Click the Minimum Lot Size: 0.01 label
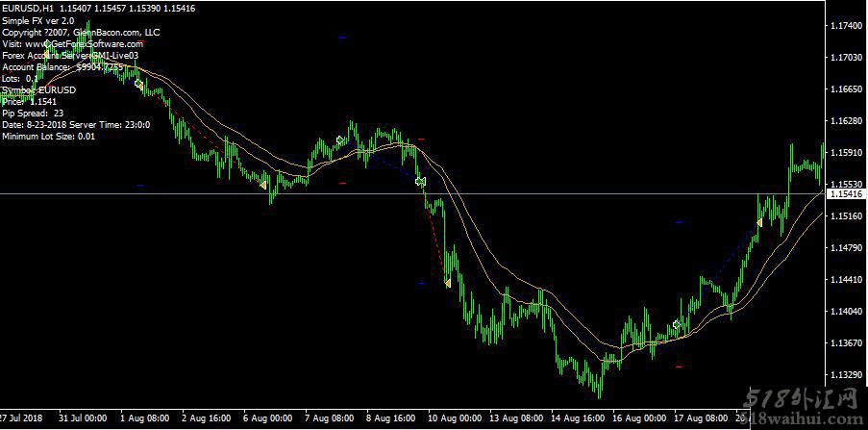 coord(49,137)
